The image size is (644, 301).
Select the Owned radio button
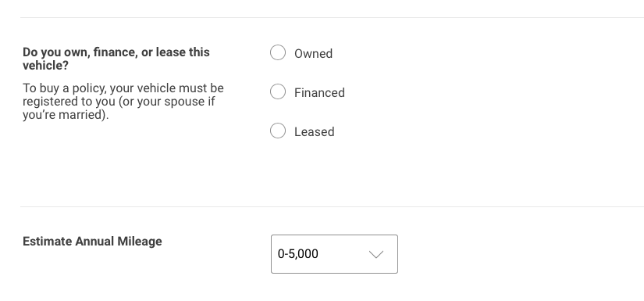[278, 52]
